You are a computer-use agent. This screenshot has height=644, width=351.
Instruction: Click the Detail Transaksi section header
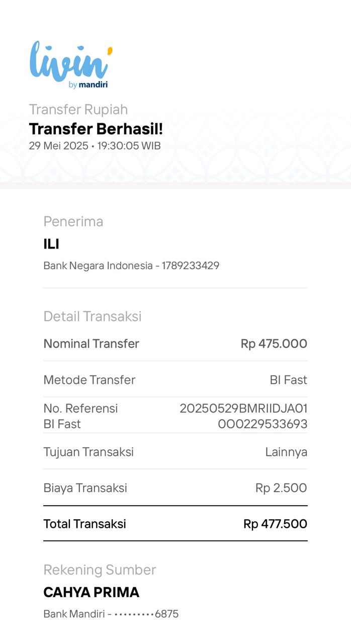point(92,316)
